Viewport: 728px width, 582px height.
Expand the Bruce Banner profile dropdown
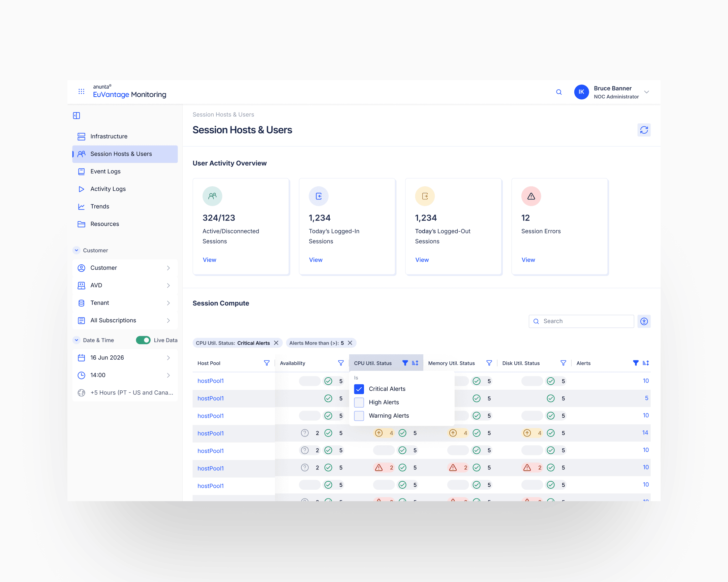[647, 92]
